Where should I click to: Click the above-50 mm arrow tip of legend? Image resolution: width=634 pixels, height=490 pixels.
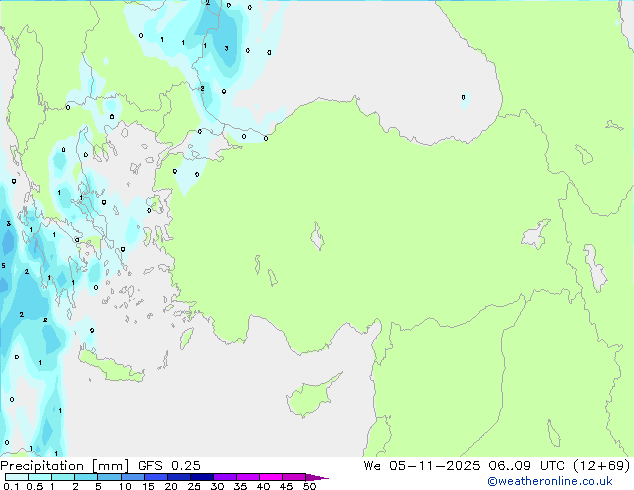pos(317,477)
